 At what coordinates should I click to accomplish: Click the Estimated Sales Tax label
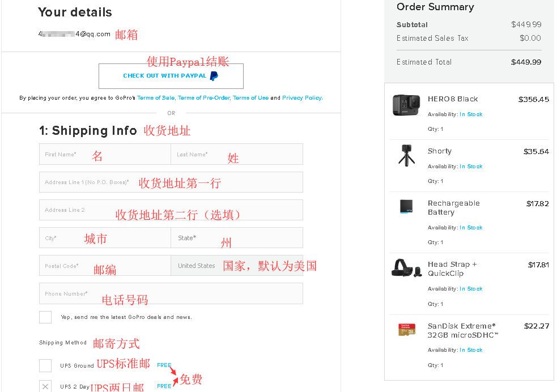[x=432, y=38]
